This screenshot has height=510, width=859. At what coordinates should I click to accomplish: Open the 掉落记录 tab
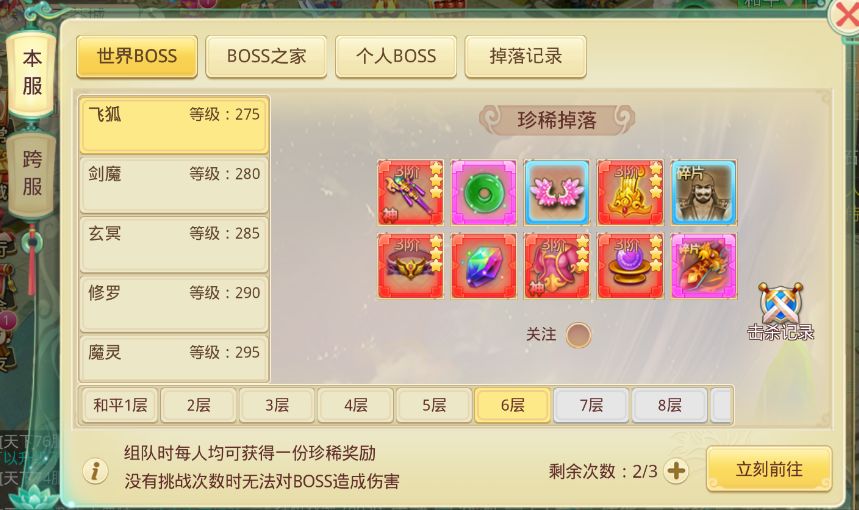pyautogui.click(x=525, y=56)
